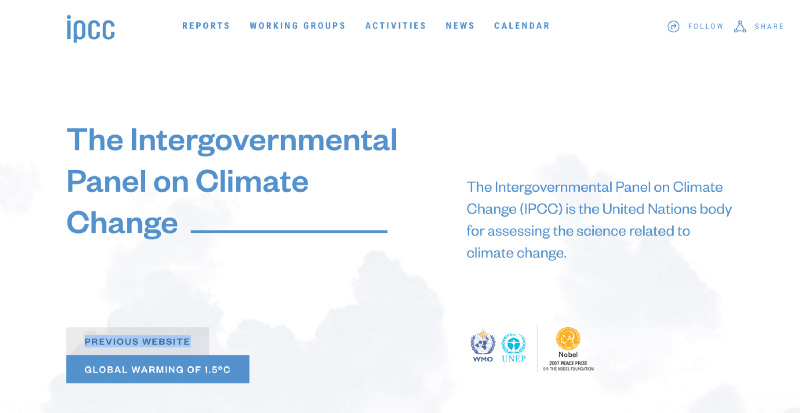
Task: Open the Working Groups menu
Action: [x=297, y=26]
